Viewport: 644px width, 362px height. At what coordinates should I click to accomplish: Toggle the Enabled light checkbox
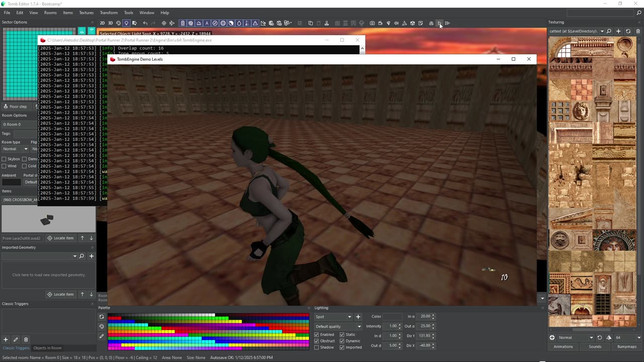click(x=317, y=334)
